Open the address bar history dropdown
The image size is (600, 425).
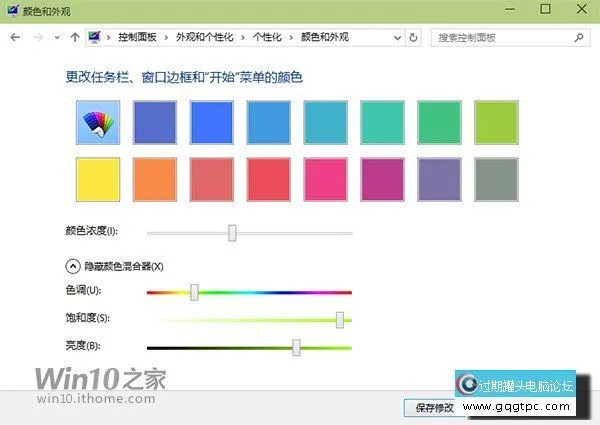[397, 37]
